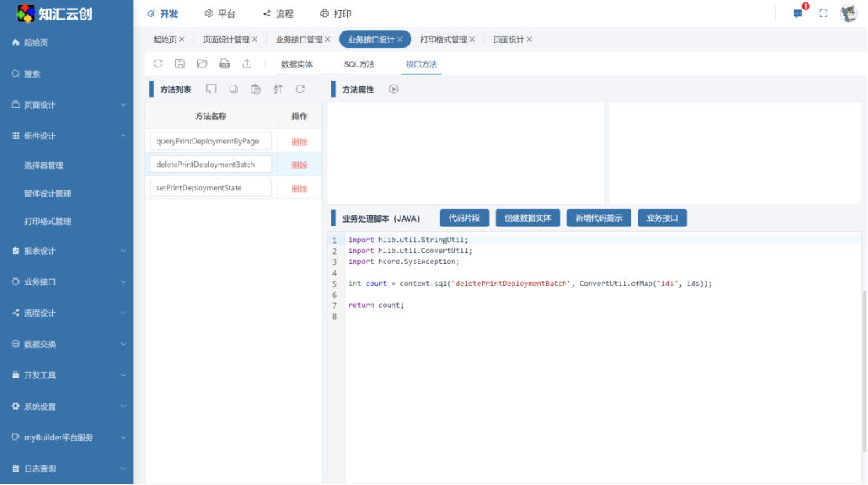Image resolution: width=868 pixels, height=485 pixels.
Task: Add a new method in 方法列表 toolbar
Action: pyautogui.click(x=211, y=89)
